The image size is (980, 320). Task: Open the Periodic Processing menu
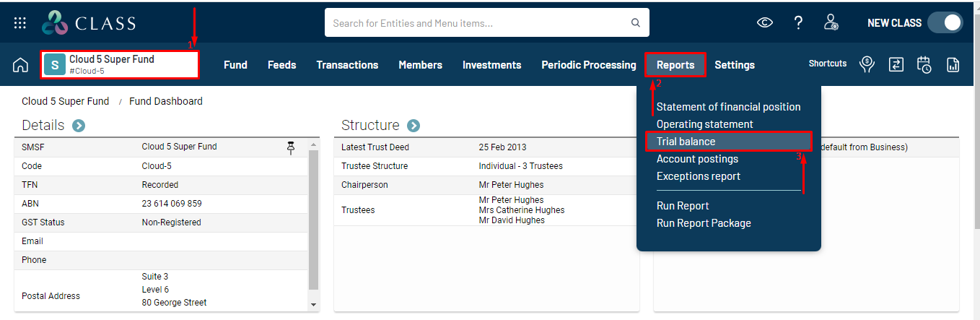point(589,65)
